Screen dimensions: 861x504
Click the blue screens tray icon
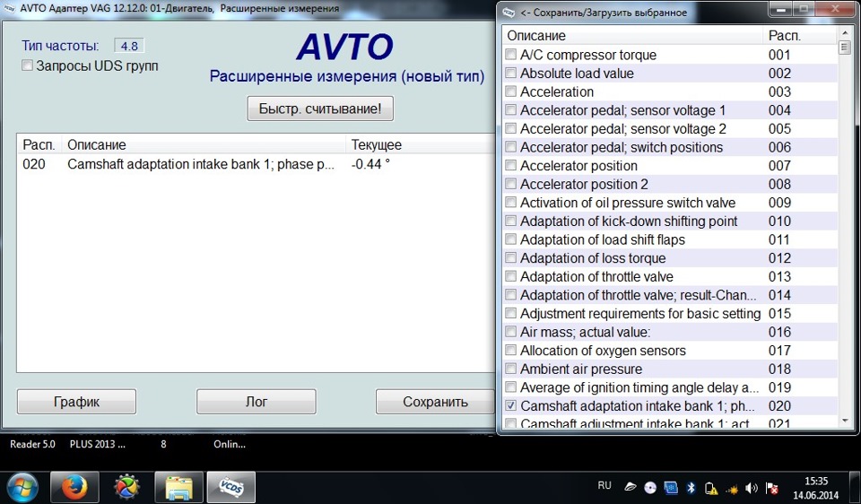671,488
